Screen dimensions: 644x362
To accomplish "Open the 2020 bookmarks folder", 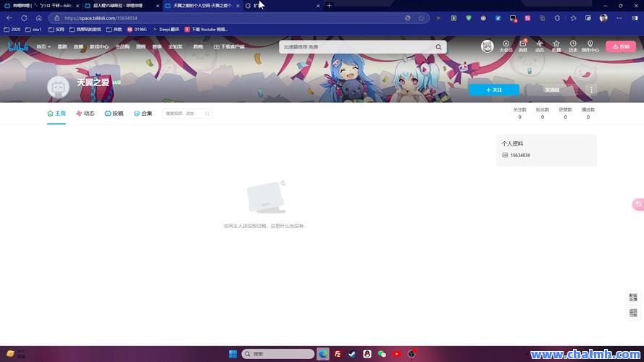I will 12,30.
